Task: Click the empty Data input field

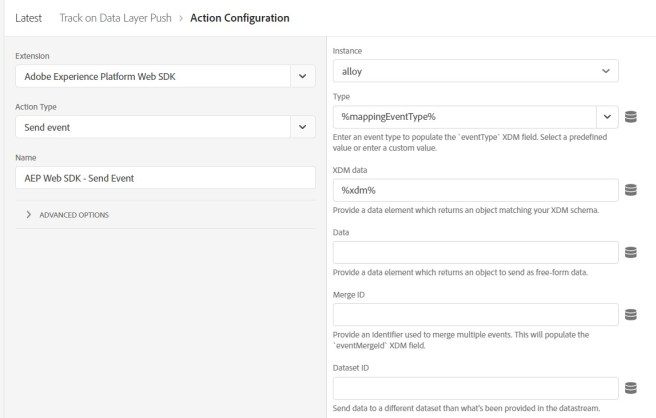Action: pyautogui.click(x=474, y=253)
